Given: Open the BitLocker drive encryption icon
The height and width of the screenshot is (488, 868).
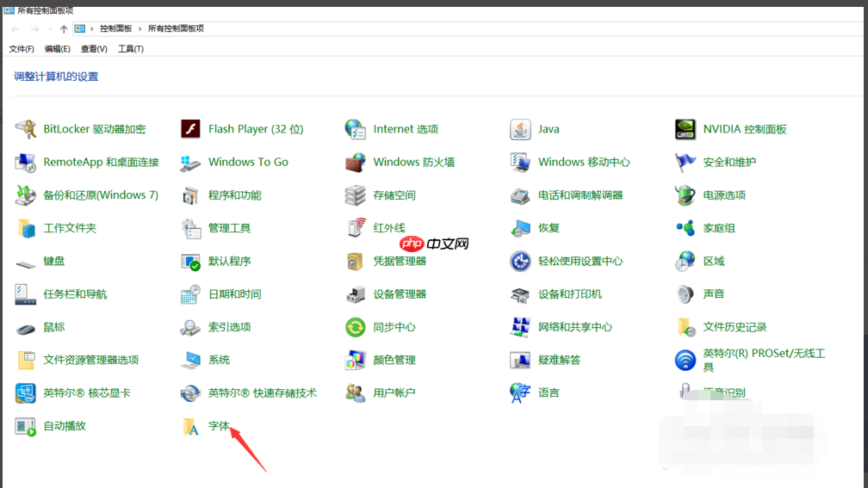Looking at the screenshot, I should (26, 129).
